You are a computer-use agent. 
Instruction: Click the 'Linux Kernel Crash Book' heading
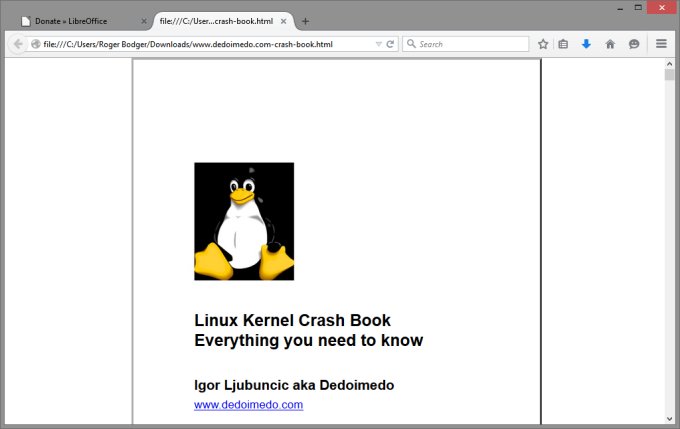292,320
